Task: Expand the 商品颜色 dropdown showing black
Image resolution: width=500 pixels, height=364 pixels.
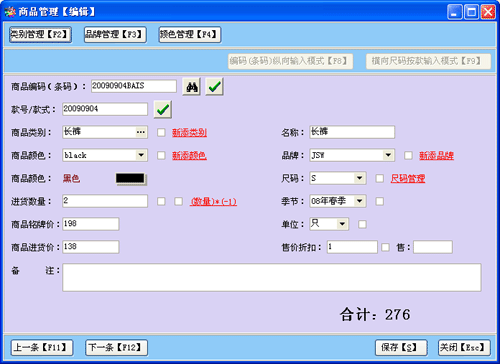Action: pos(141,155)
